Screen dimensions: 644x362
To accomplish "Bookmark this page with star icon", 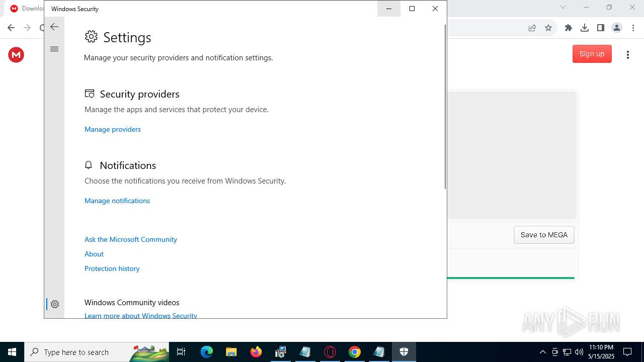I will 548,28.
